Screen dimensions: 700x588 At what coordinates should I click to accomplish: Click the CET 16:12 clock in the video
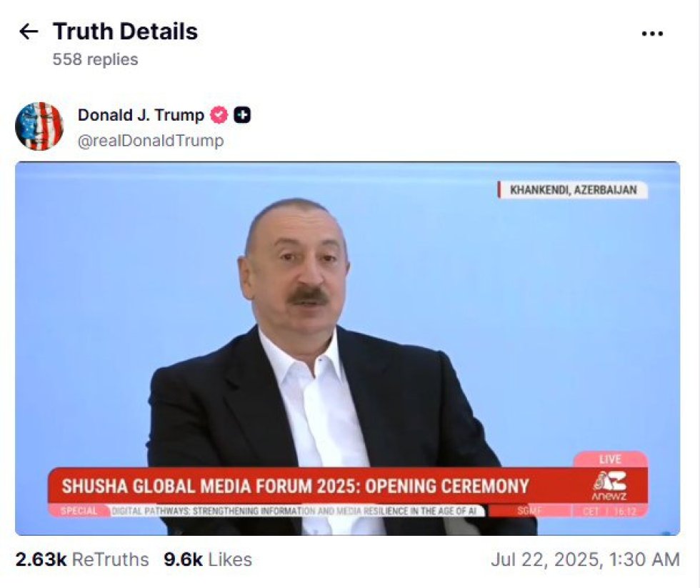click(x=609, y=512)
